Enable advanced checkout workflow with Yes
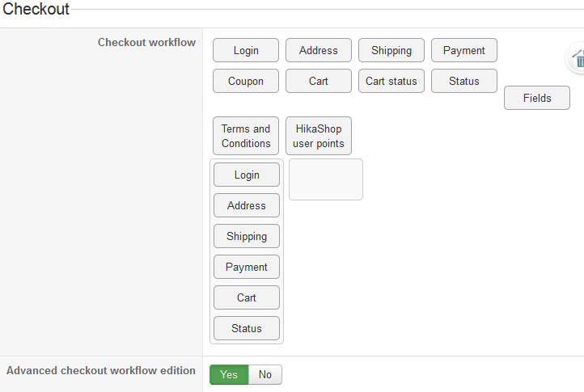 [229, 374]
